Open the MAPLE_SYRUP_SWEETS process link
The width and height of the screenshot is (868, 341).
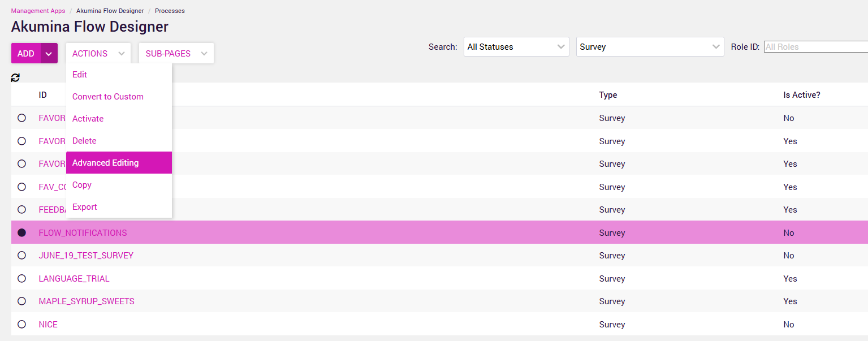click(87, 301)
